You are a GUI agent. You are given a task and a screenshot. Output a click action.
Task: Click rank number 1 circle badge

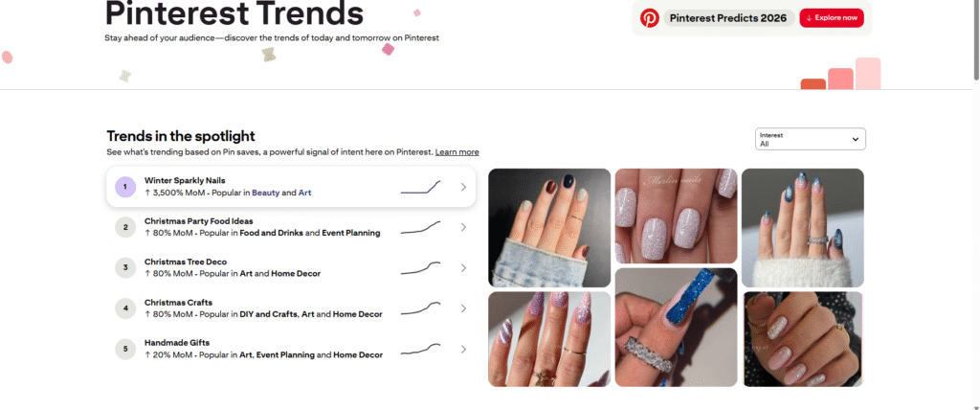[125, 187]
